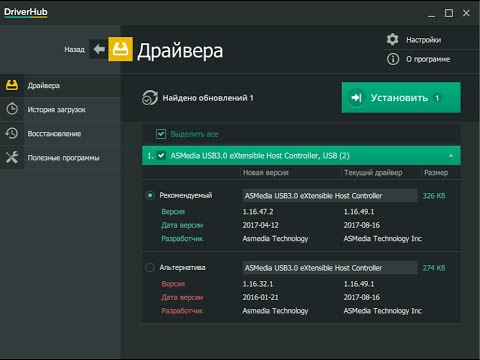Click version 1.16.32.1 value
The width and height of the screenshot is (480, 360).
(x=258, y=284)
